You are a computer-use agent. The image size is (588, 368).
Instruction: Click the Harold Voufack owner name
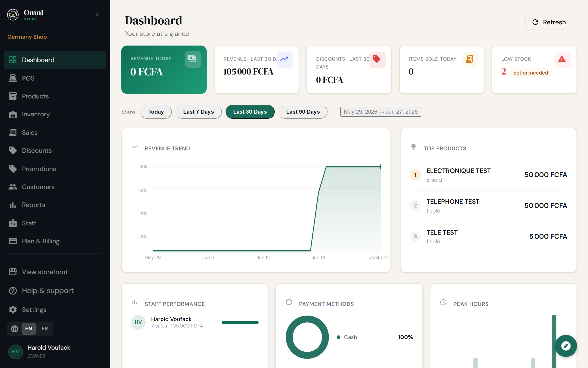pyautogui.click(x=49, y=348)
